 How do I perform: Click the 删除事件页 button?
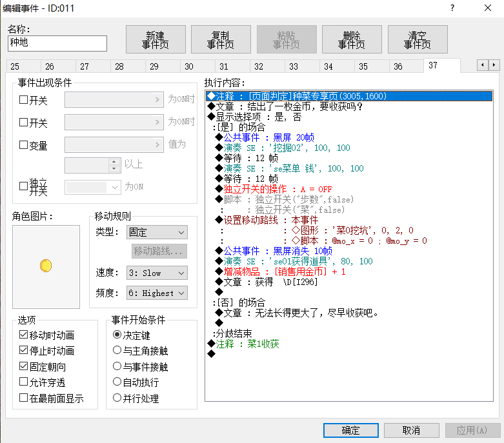pyautogui.click(x=352, y=39)
